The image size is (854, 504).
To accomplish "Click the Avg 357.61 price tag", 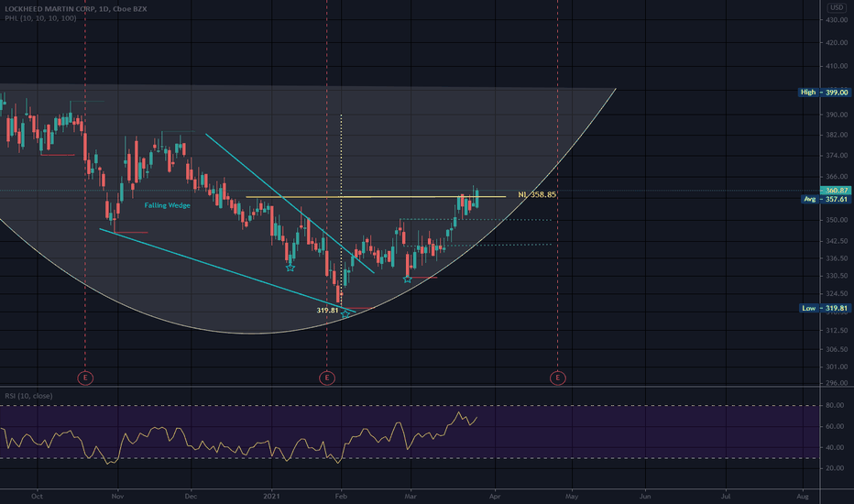I will (x=827, y=199).
